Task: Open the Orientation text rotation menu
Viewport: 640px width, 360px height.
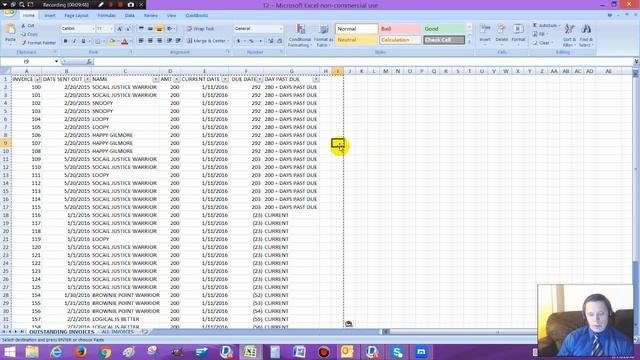Action: click(171, 29)
